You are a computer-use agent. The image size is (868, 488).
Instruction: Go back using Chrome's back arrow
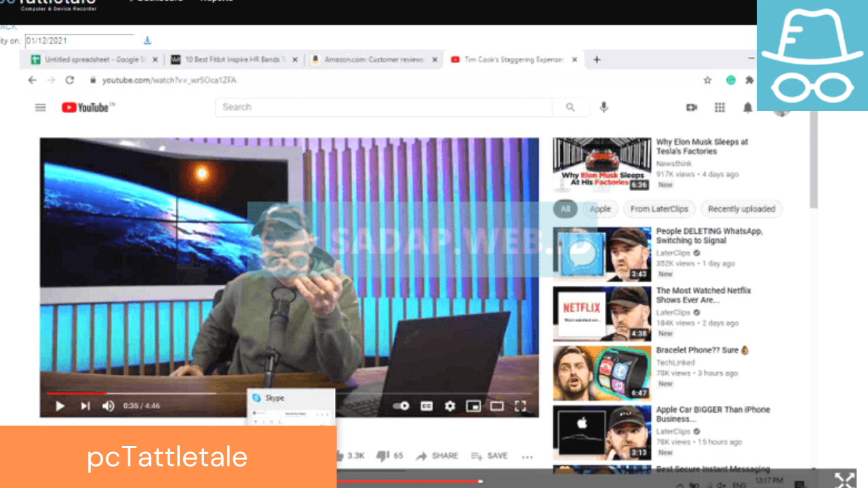coord(32,80)
